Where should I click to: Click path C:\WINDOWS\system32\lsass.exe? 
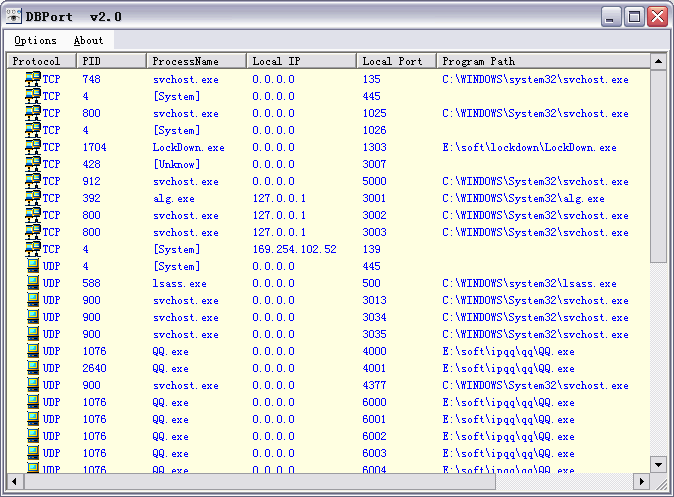[529, 284]
